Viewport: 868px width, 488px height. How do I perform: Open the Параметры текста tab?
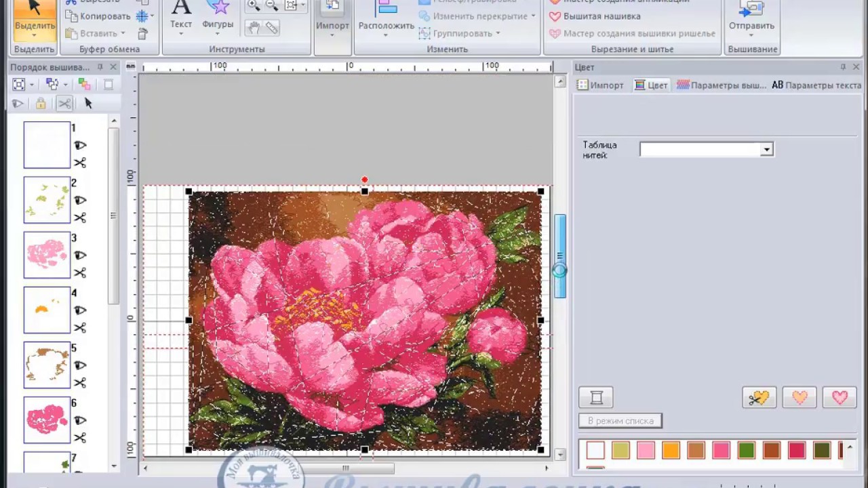817,85
